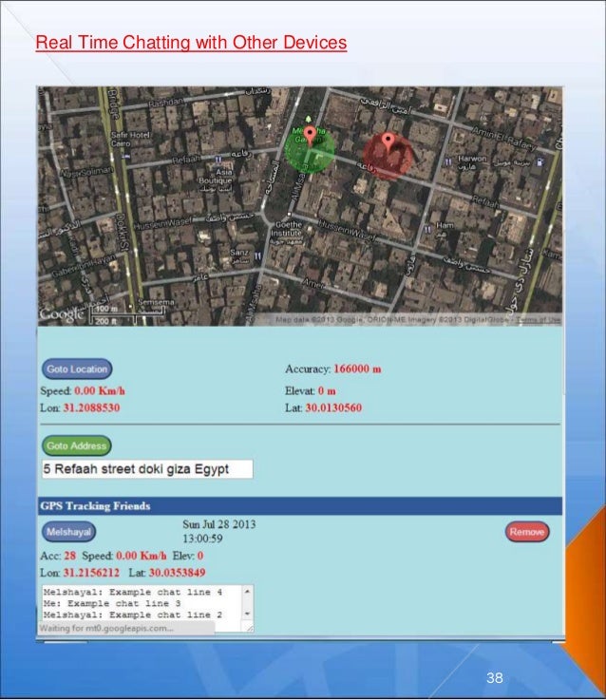Screen dimensions: 606x700
Task: Click the friend's Acc value 28
Action: click(70, 556)
